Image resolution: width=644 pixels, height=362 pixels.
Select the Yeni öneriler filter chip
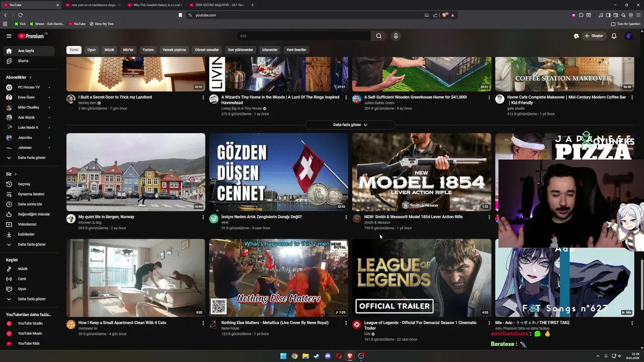point(296,50)
